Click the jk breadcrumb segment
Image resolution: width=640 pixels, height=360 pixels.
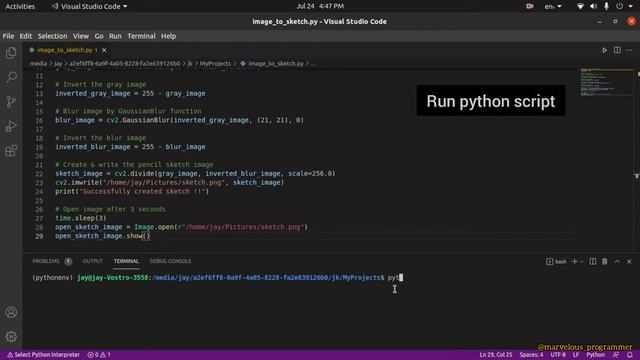tap(190, 64)
